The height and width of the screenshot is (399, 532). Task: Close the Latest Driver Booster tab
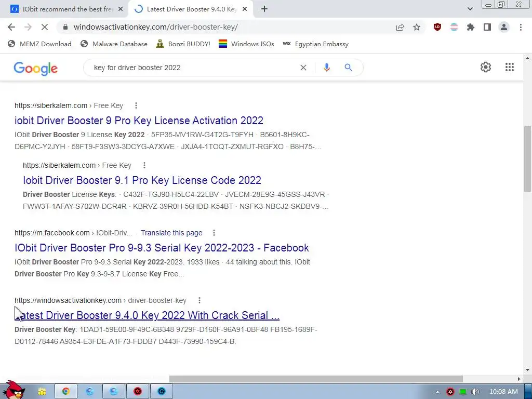(245, 9)
